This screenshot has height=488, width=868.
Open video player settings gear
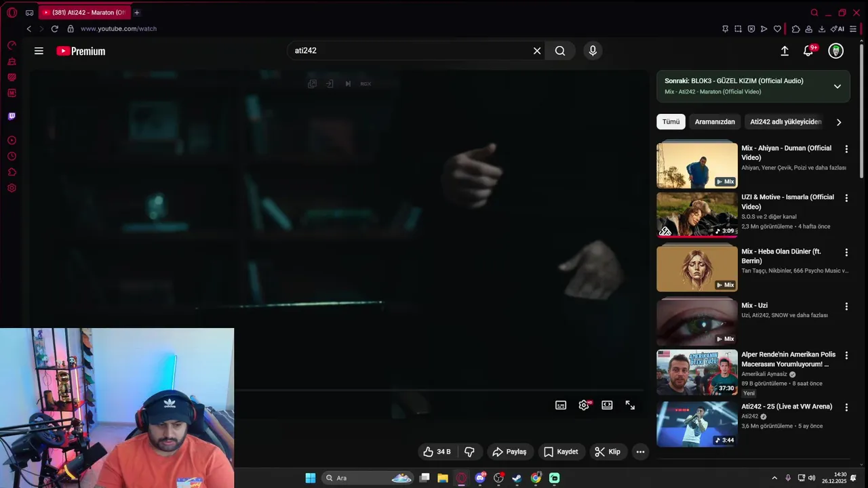tap(584, 405)
